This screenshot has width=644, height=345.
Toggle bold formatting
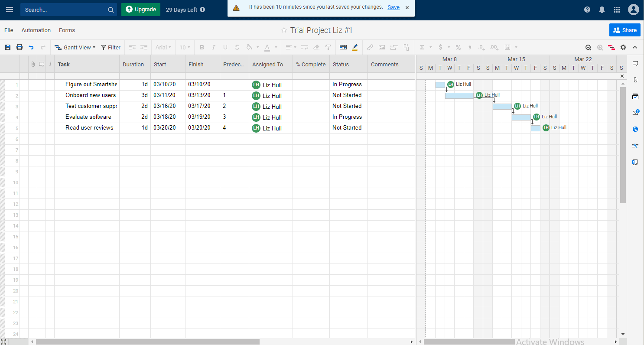point(202,47)
